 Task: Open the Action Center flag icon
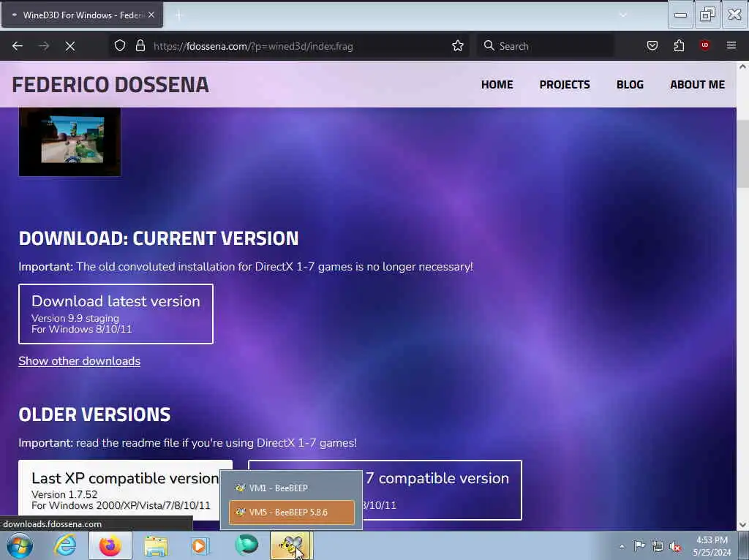click(x=639, y=545)
